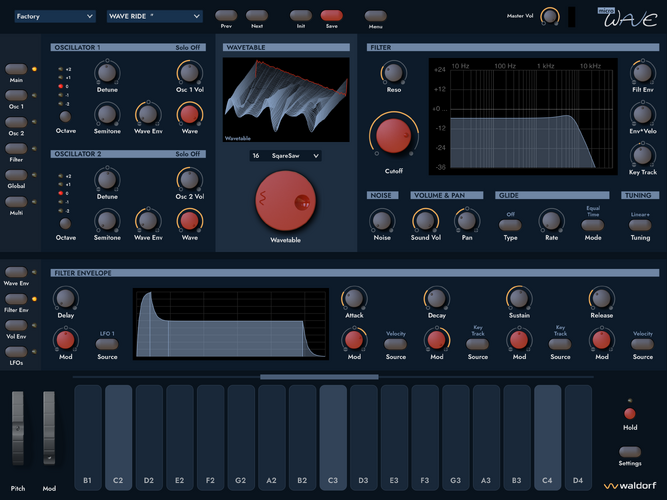The width and height of the screenshot is (667, 500).
Task: Toggle the Tuning Lineare switch
Action: [x=640, y=224]
